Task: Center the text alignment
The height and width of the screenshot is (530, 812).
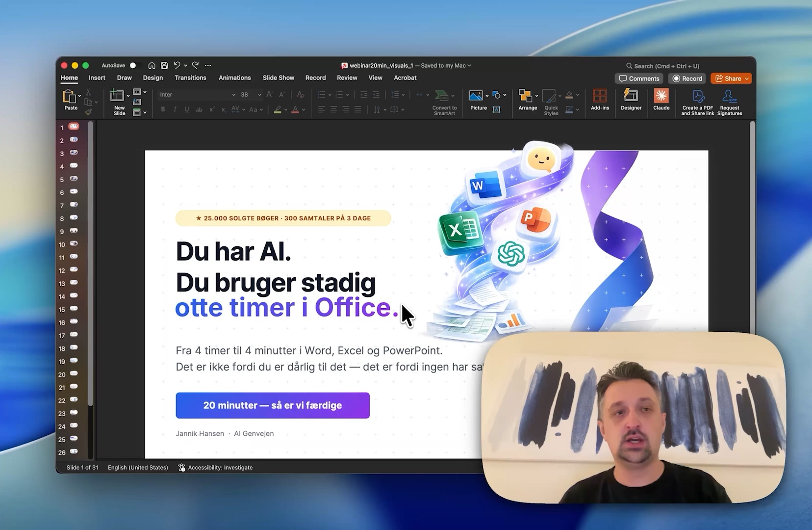Action: point(333,109)
